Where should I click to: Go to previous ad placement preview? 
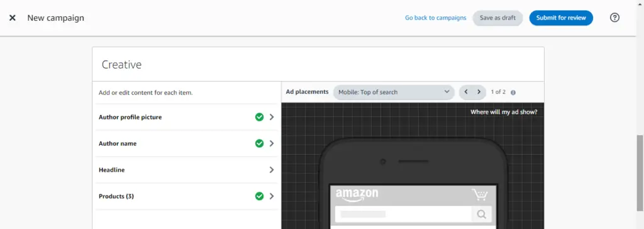[466, 92]
